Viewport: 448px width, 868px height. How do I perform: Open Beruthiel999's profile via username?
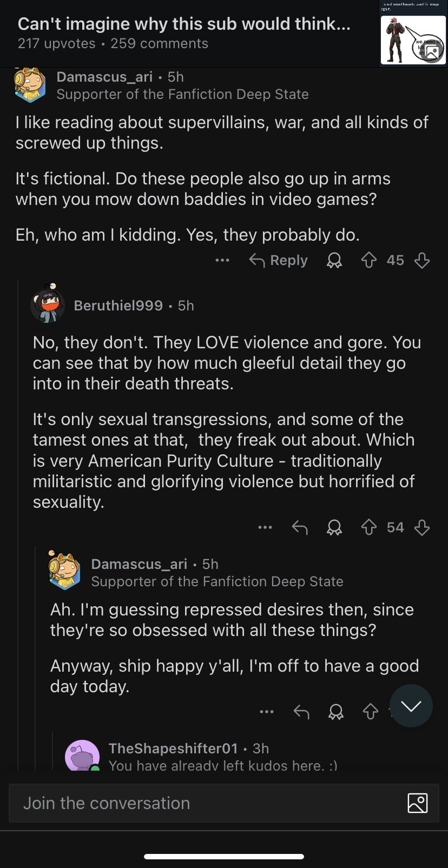click(118, 306)
